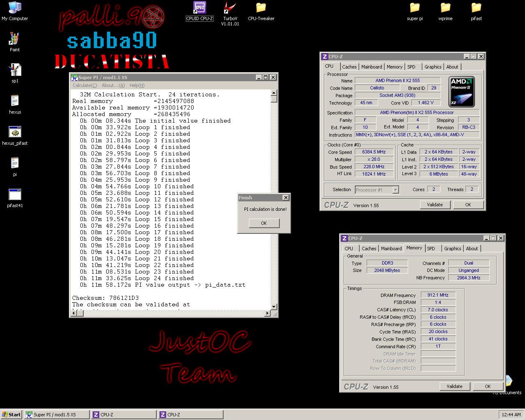Switch to SPD tab in lower CPU-Z
Viewport: 525px width, 420px height.
[x=431, y=249]
